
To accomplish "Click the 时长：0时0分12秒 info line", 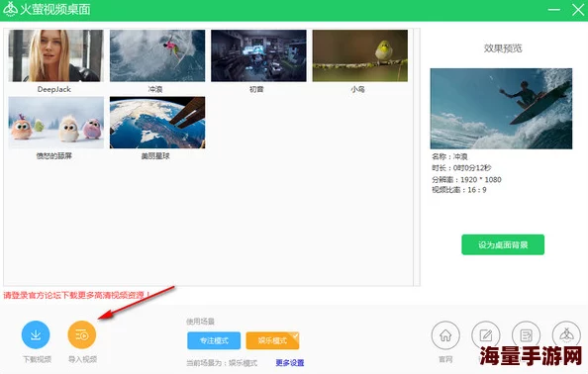I will click(461, 168).
